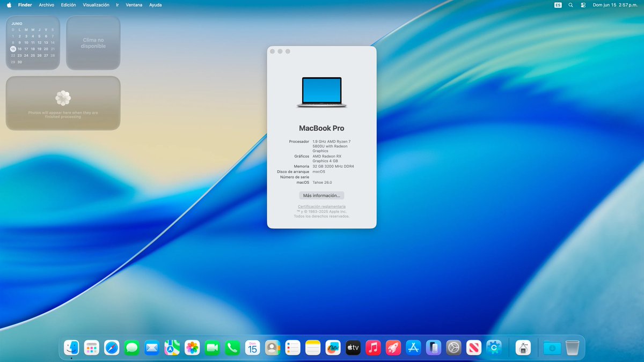Open the Calendar app in Dock
644x362 pixels.
coord(253,348)
